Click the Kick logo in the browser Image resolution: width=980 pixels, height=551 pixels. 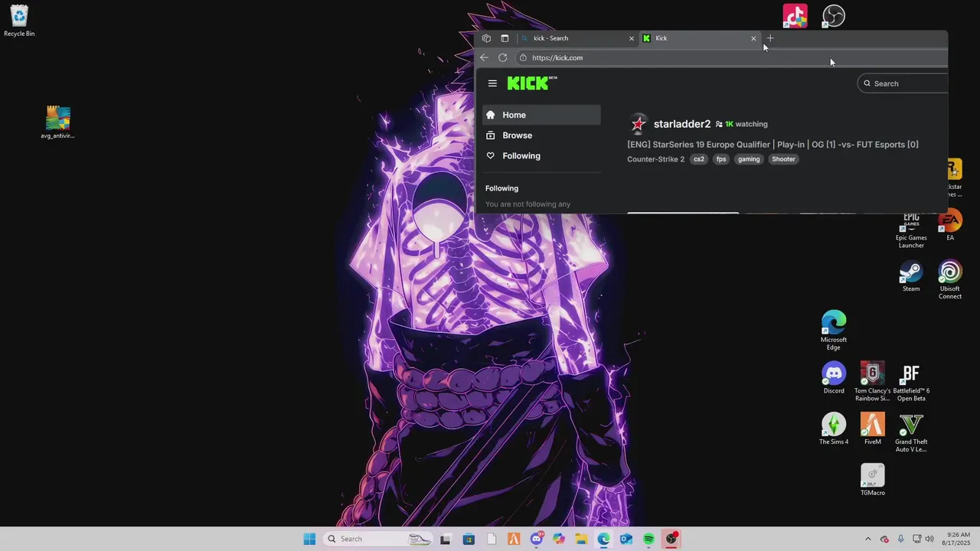click(531, 83)
